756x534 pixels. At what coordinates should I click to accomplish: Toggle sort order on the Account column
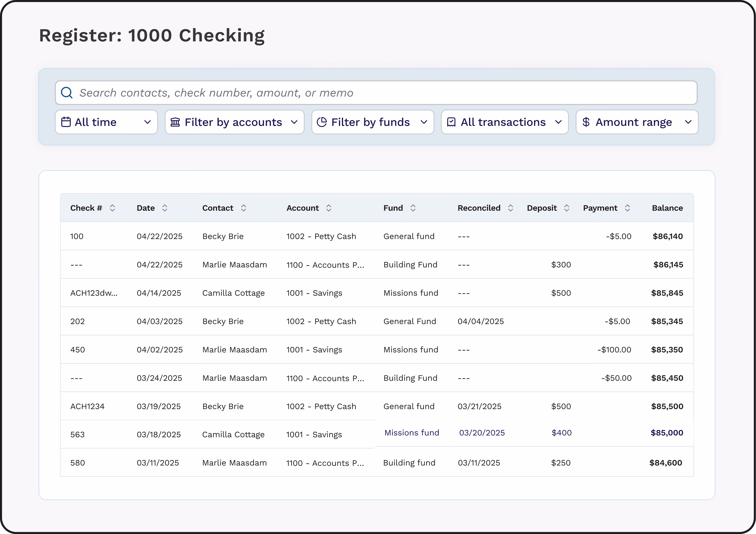(329, 208)
